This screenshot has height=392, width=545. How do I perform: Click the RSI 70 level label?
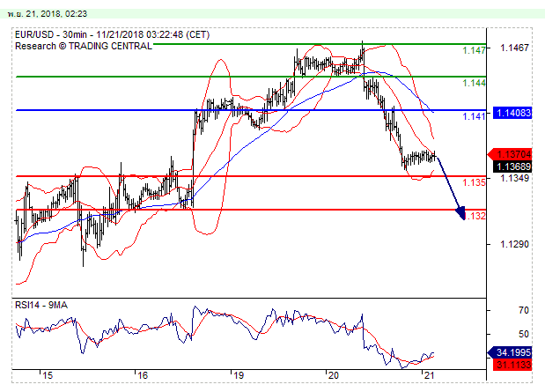pyautogui.click(x=523, y=310)
